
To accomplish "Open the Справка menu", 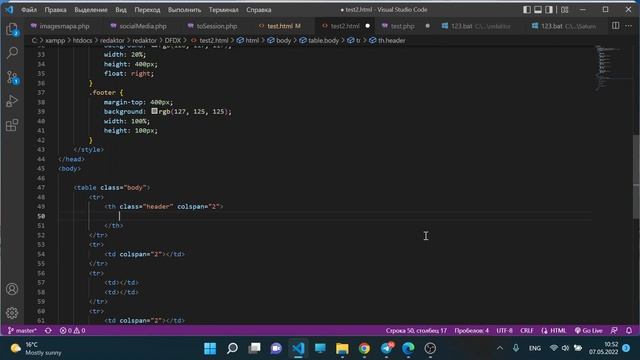I will (x=259, y=9).
